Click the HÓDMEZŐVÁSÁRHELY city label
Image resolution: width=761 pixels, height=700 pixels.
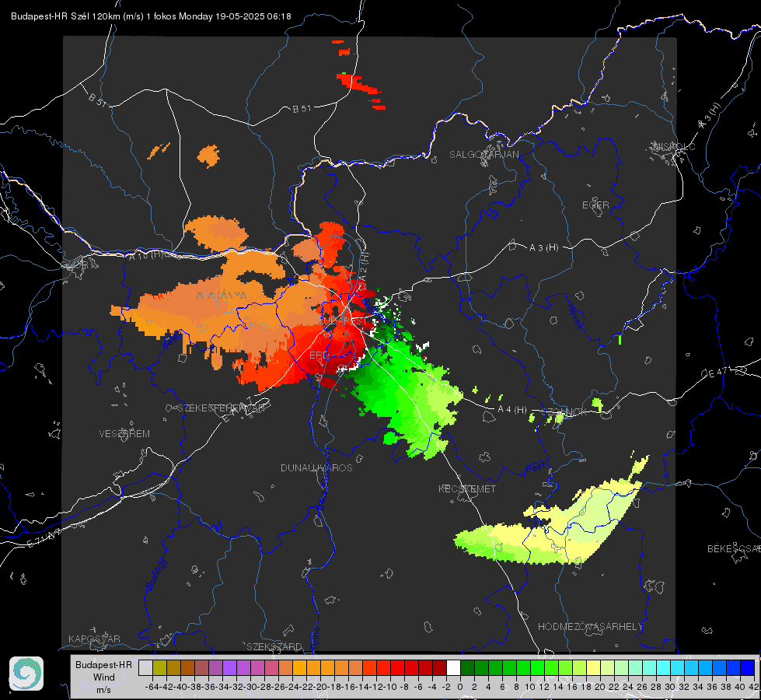pyautogui.click(x=590, y=627)
